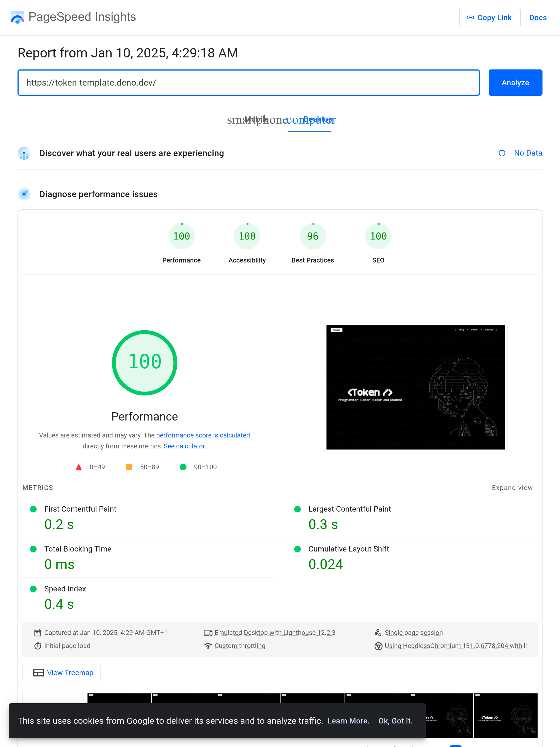560x747 pixels.
Task: Click the orange square 50–89 legend icon
Action: [129, 467]
